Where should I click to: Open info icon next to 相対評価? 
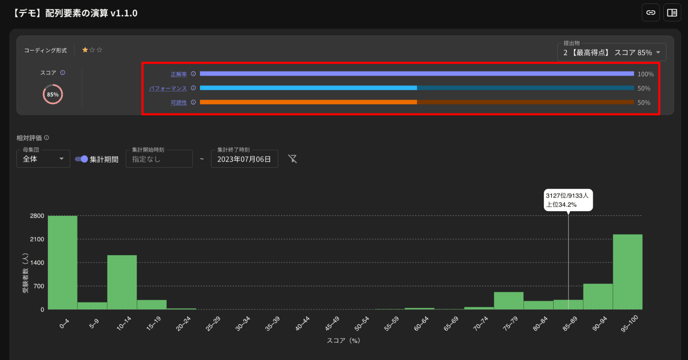(47, 138)
